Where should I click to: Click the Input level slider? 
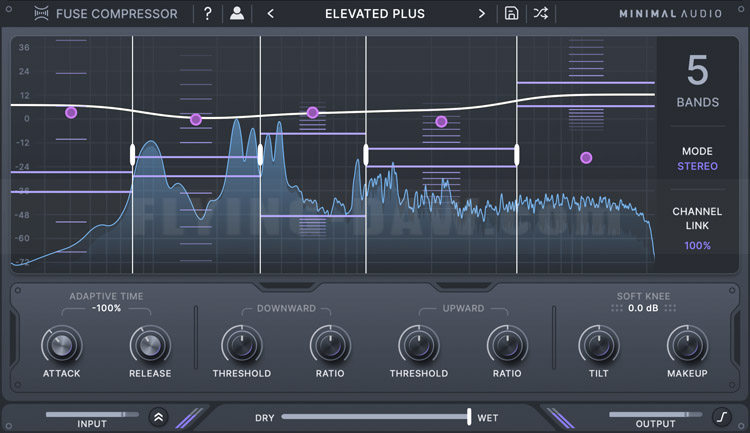[x=92, y=414]
